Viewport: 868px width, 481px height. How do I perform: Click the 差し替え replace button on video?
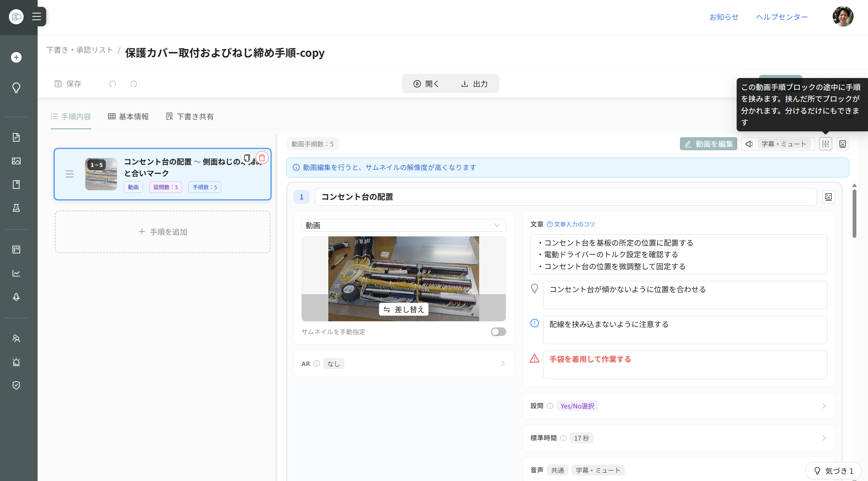click(x=404, y=309)
